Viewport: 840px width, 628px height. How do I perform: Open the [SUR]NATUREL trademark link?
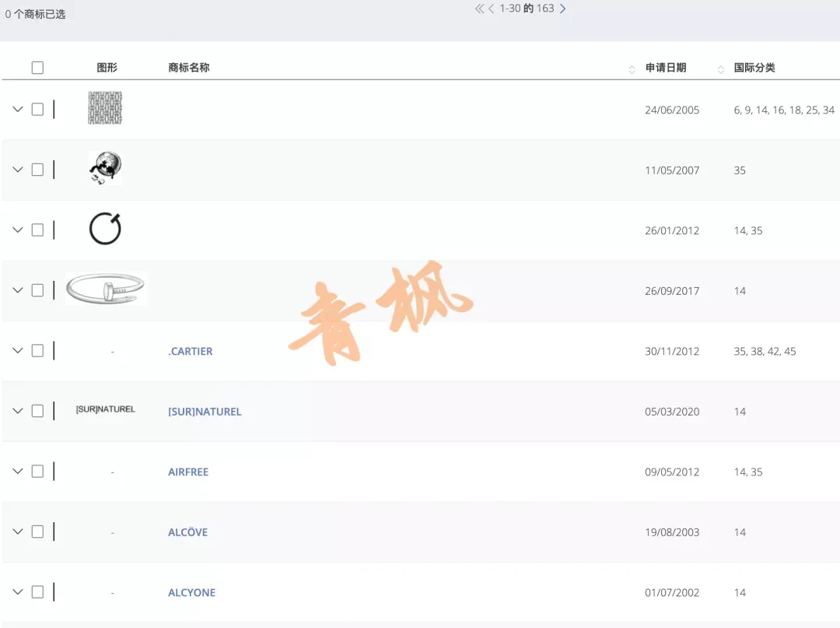[x=205, y=412]
